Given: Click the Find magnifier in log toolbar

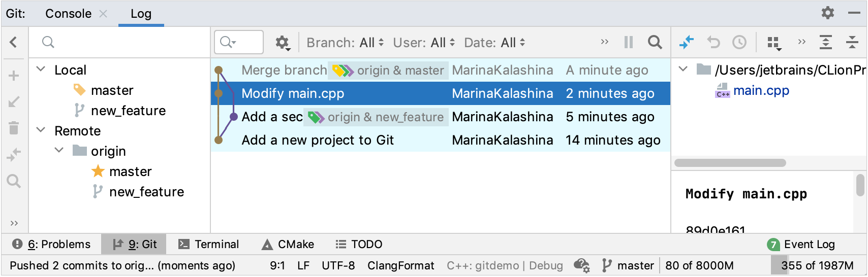Looking at the screenshot, I should click(655, 42).
